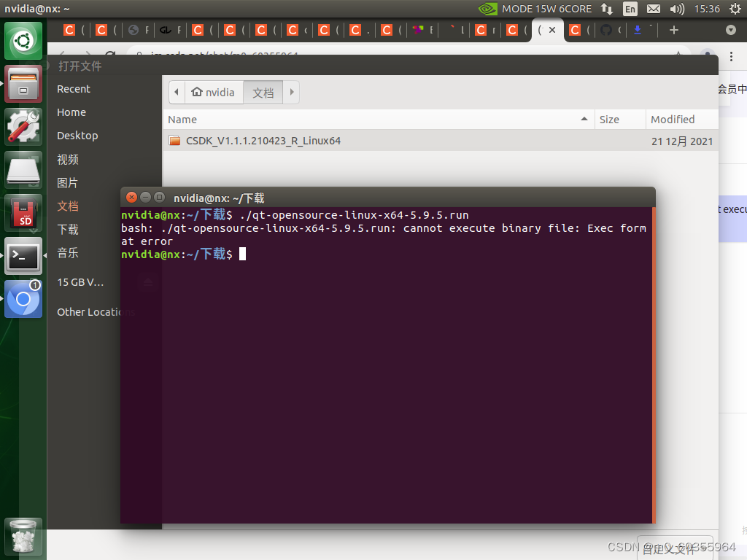Click the NVIDIA power mode indicator icon

pyautogui.click(x=487, y=9)
